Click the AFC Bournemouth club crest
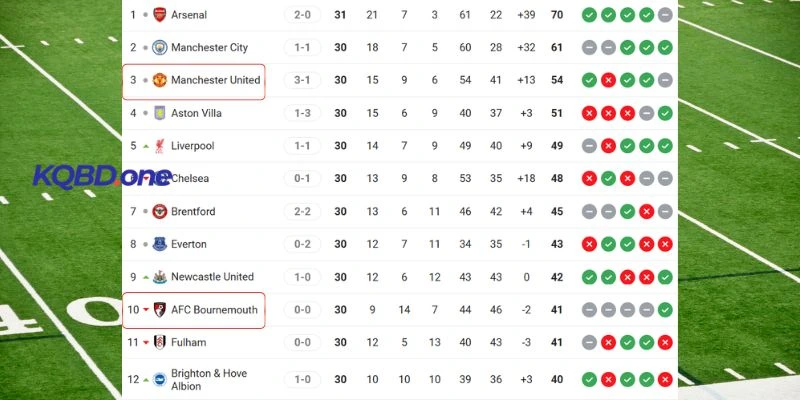 [159, 310]
